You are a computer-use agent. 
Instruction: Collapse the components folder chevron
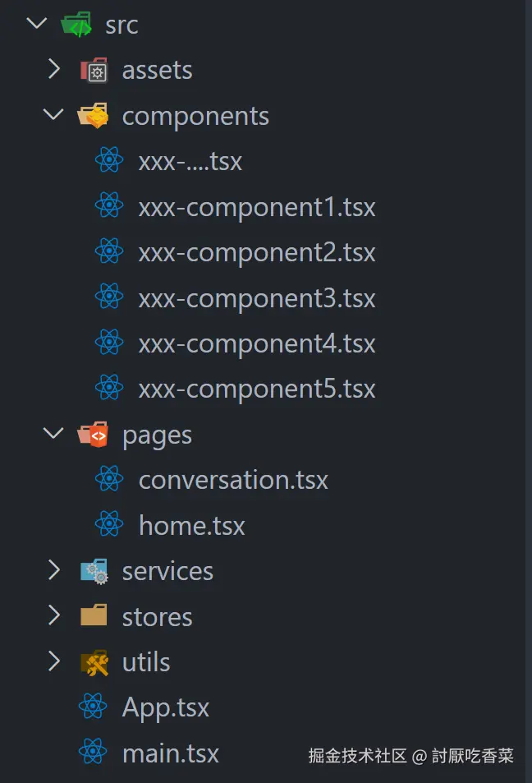pos(54,115)
